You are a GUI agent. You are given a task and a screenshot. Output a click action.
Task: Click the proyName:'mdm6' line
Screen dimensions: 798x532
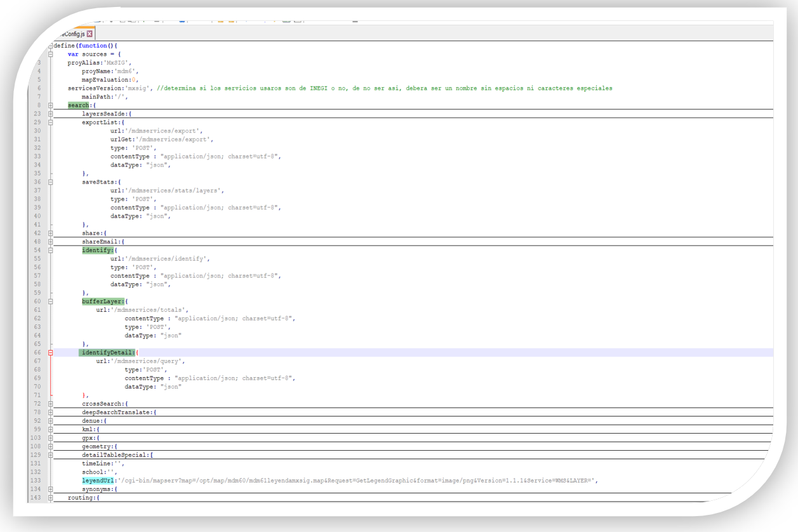click(110, 71)
